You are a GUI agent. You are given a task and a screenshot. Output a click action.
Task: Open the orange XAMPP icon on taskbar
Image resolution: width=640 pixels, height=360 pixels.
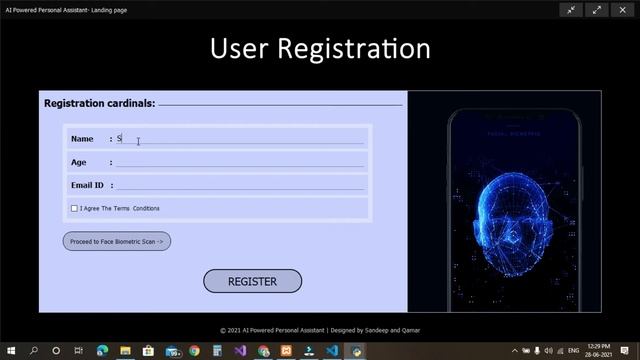(x=287, y=351)
